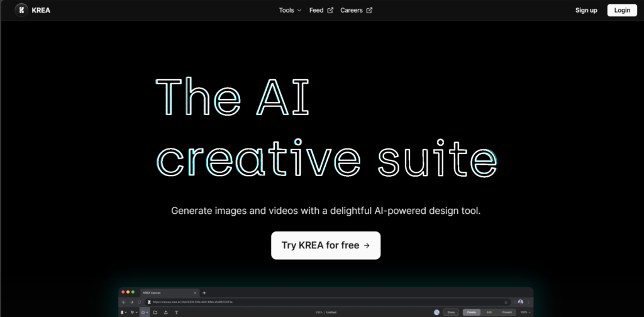This screenshot has width=644, height=317.
Task: Click the 'creative suite' outlined headline
Action: click(326, 158)
